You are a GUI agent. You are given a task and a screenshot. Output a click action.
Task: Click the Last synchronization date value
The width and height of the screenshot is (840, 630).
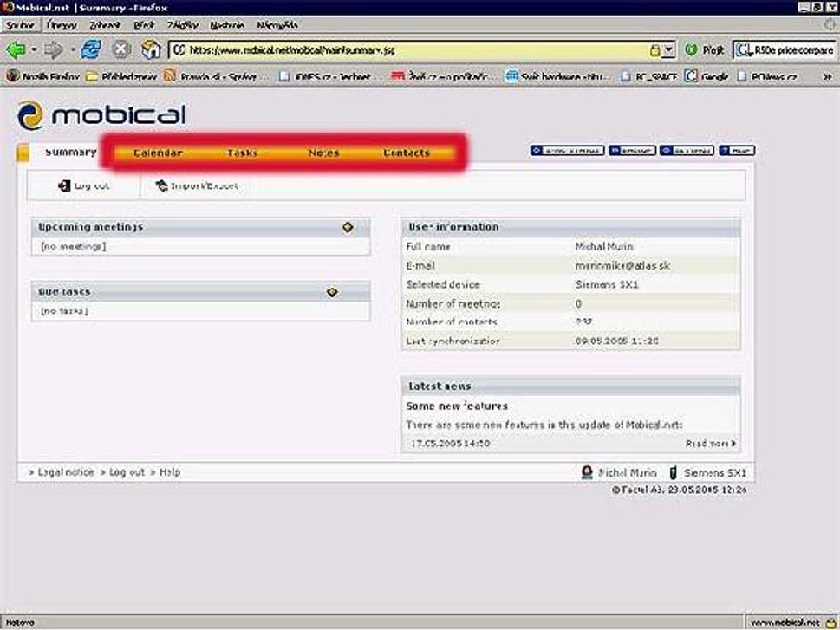(616, 341)
